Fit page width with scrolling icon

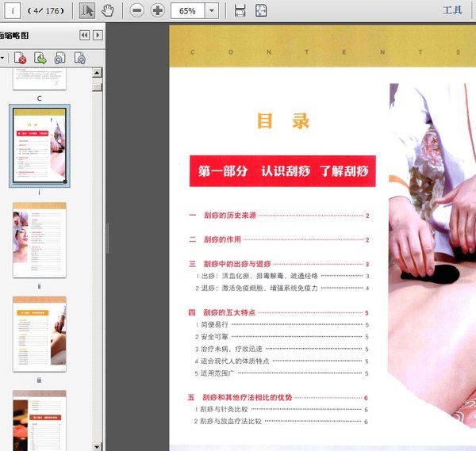click(240, 10)
